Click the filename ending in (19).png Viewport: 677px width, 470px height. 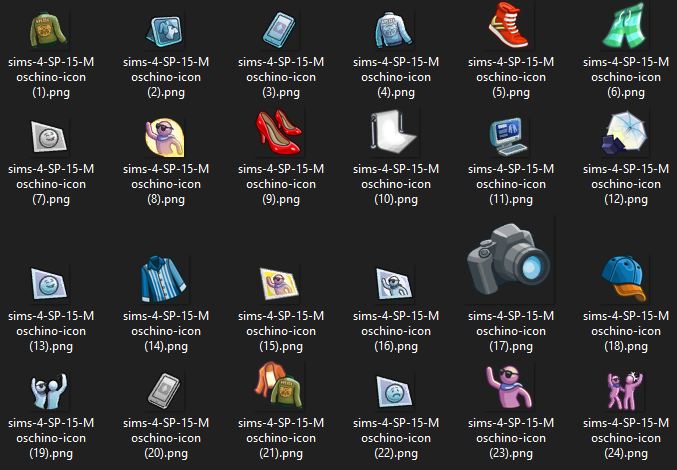point(51,438)
